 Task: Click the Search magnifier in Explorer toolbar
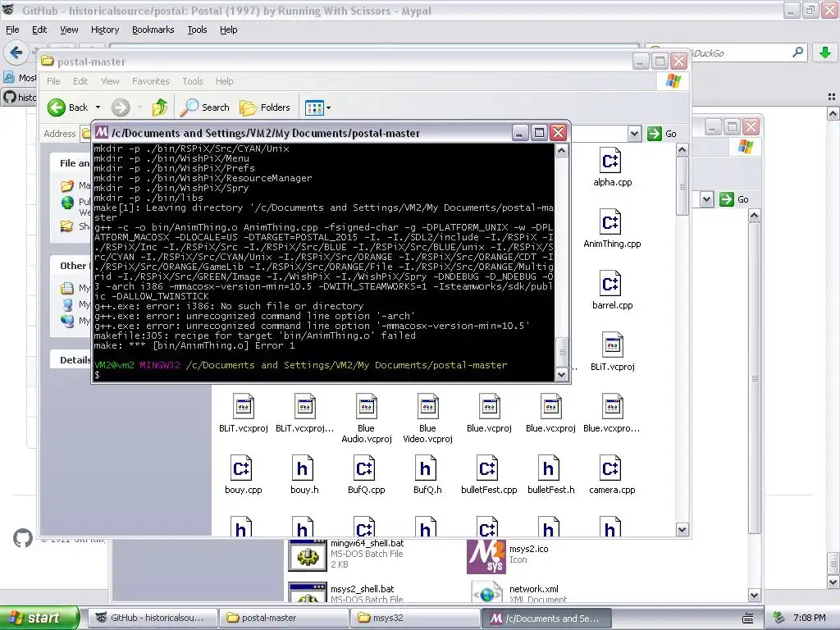(189, 107)
